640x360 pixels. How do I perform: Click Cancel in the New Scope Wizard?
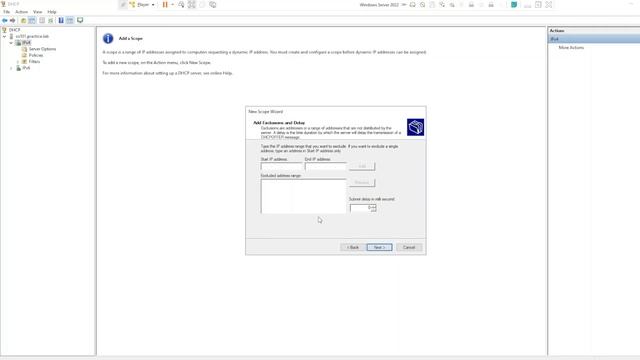pos(409,247)
